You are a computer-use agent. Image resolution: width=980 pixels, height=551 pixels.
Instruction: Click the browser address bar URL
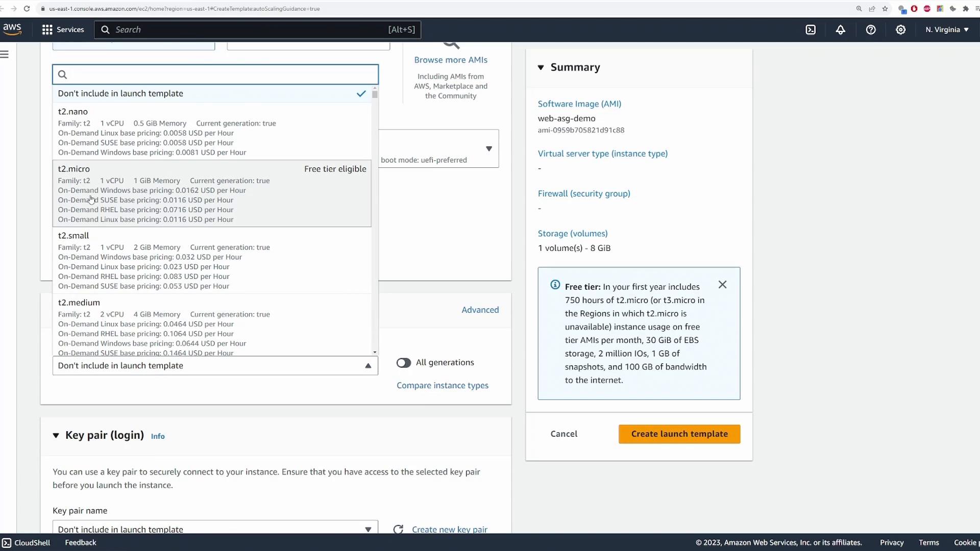pyautogui.click(x=184, y=9)
